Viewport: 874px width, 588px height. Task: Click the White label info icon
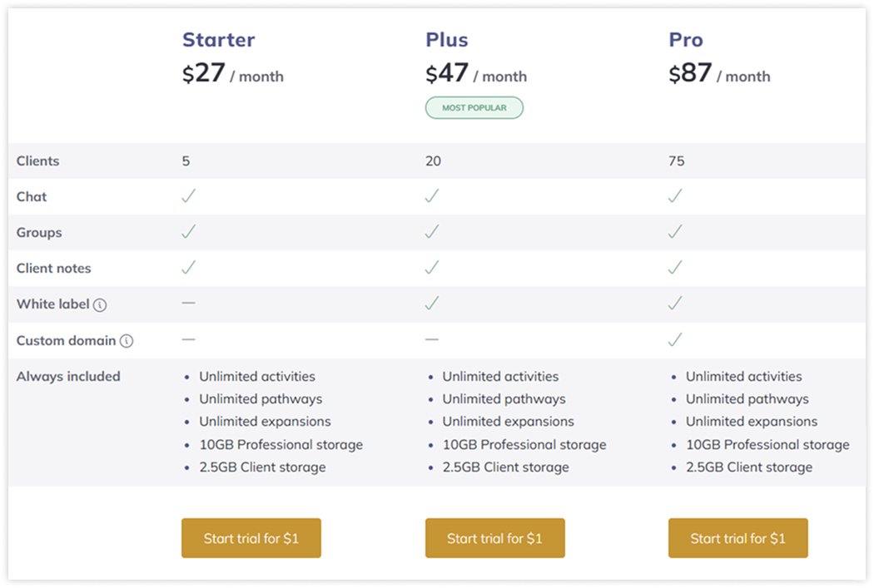(100, 305)
